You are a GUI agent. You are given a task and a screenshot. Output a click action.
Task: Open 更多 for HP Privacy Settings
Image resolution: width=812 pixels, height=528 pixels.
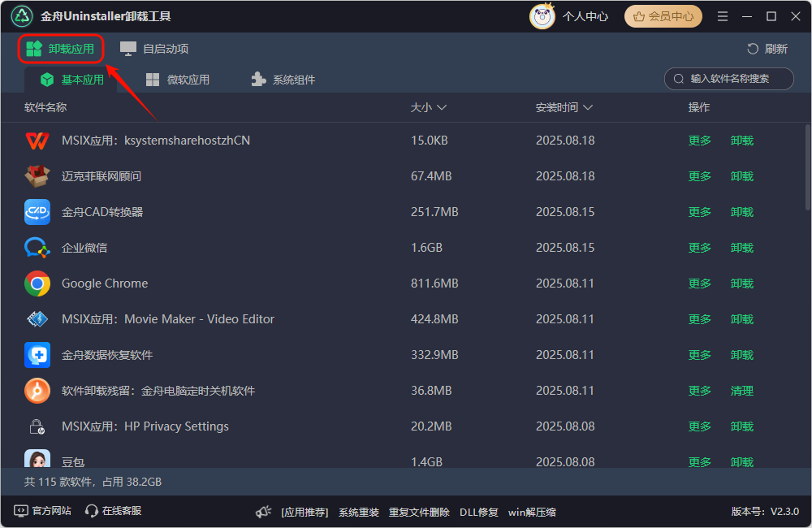(x=700, y=426)
